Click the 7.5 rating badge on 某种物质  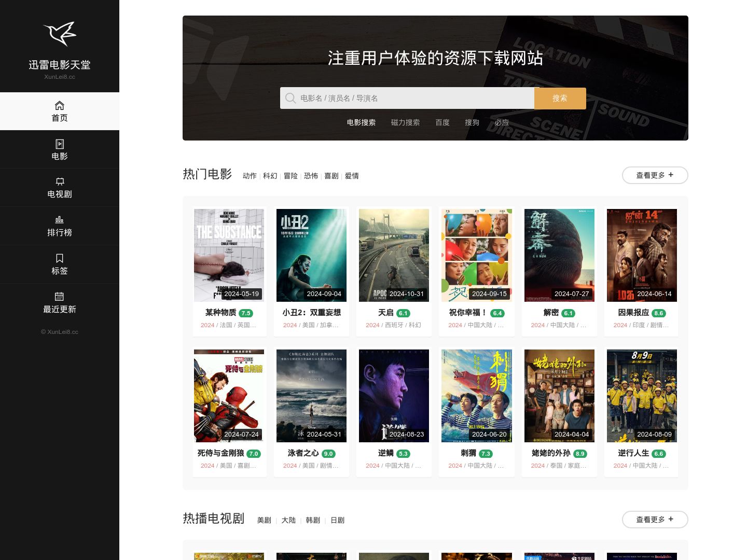246,313
